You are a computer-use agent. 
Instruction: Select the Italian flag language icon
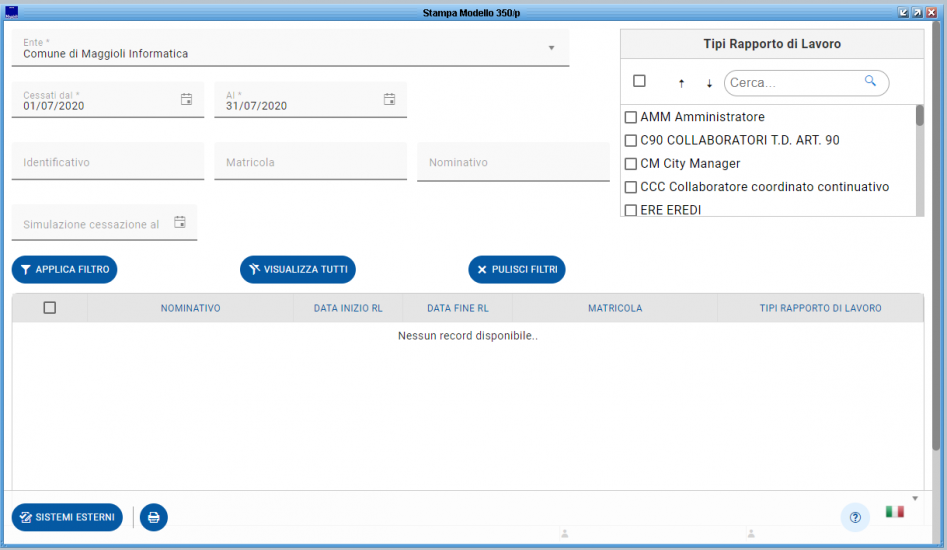[x=894, y=512]
